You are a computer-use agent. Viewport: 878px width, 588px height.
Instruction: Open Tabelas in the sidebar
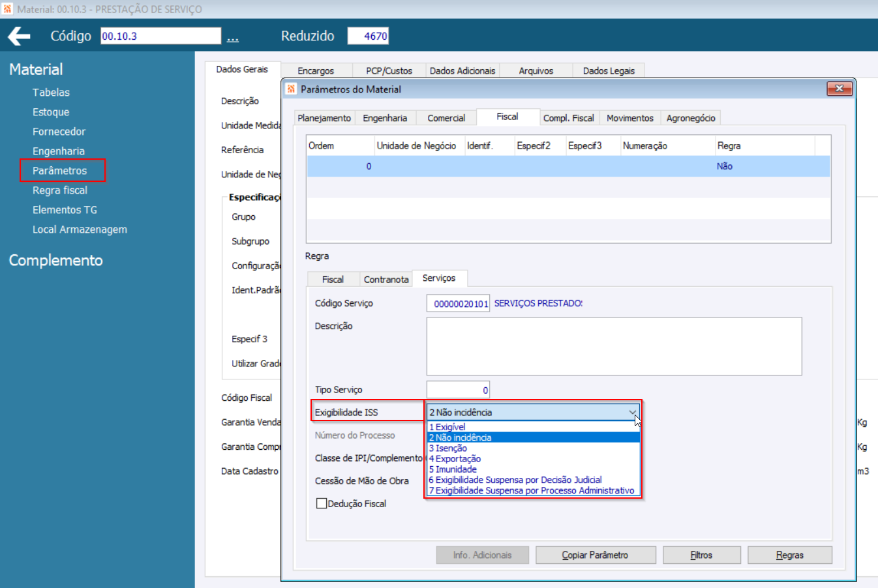51,93
